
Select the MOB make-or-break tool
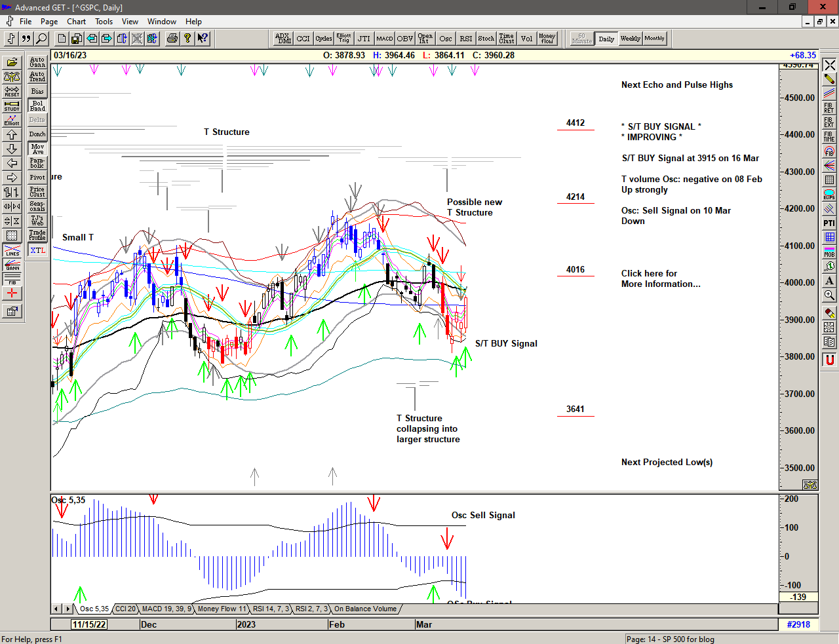pyautogui.click(x=829, y=252)
